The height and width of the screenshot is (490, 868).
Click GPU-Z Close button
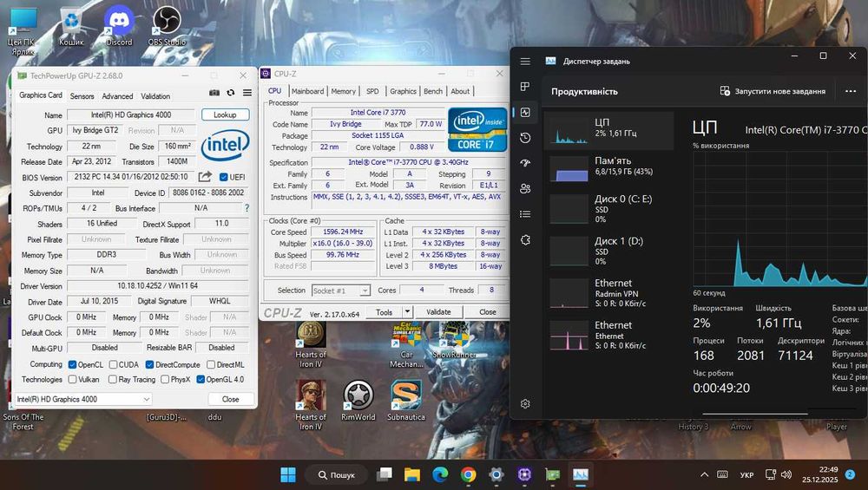230,399
